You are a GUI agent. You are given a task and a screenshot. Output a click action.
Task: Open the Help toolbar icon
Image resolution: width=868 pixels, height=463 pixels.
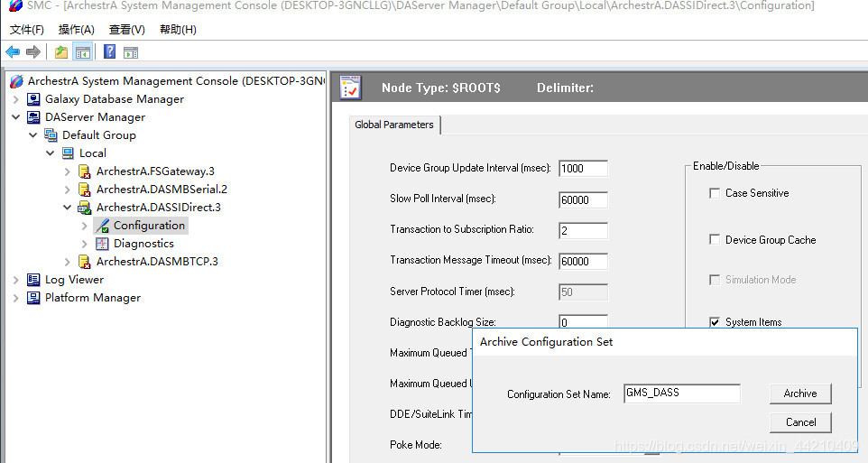109,52
